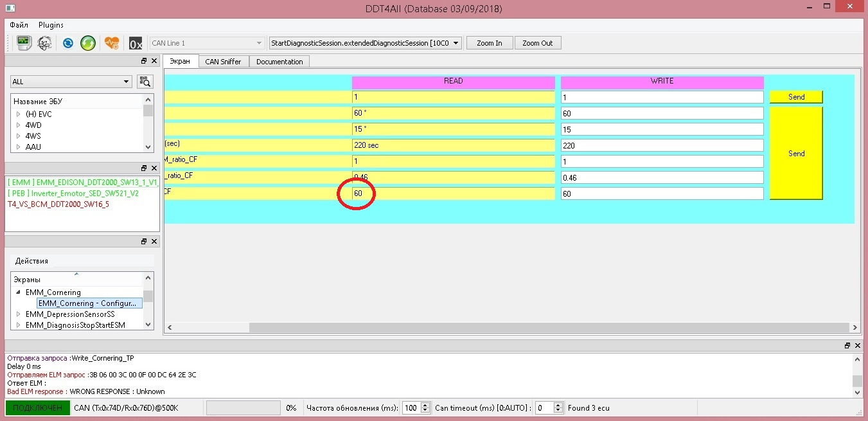This screenshot has width=868, height=421.
Task: Expand the EMM_DepressionSensorSS node
Action: 18,314
